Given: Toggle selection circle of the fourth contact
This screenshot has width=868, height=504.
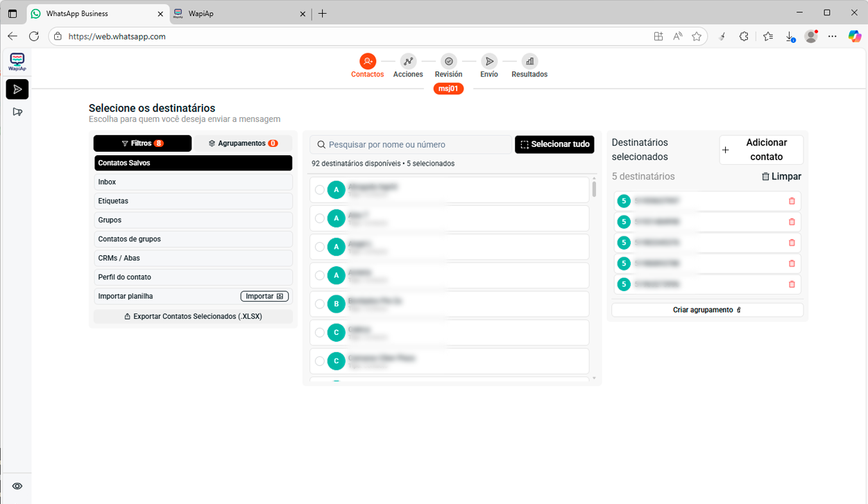Looking at the screenshot, I should click(x=320, y=275).
